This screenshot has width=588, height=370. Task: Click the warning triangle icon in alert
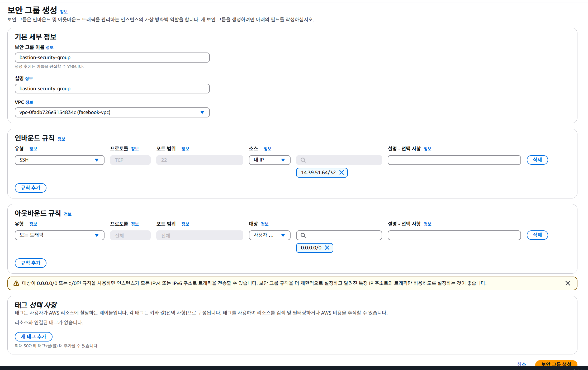pos(16,283)
